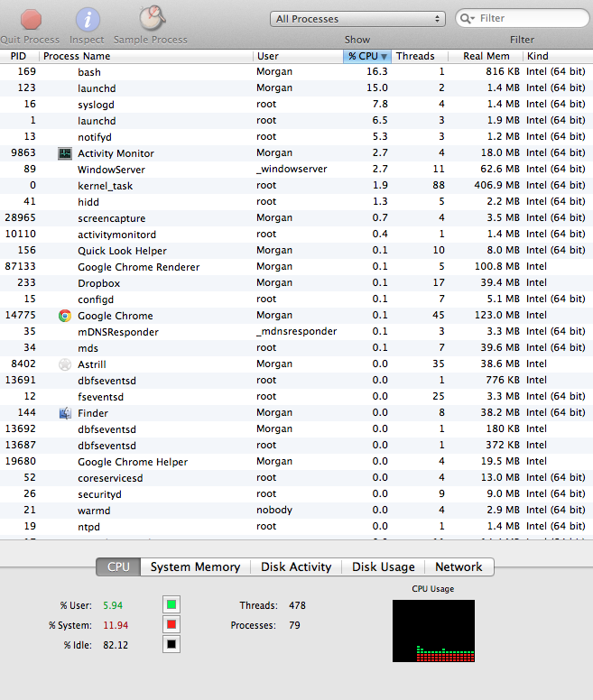Switch to the System Memory tab
The width and height of the screenshot is (593, 700).
[195, 567]
